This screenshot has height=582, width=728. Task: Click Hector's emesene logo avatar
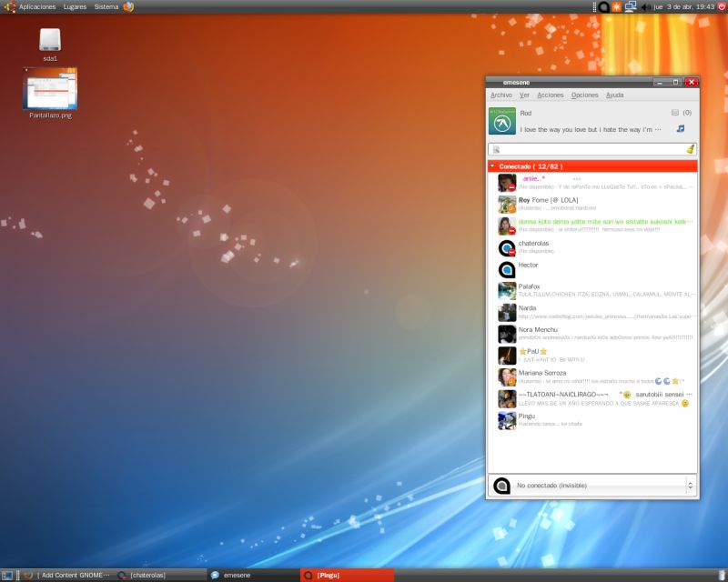tap(507, 270)
